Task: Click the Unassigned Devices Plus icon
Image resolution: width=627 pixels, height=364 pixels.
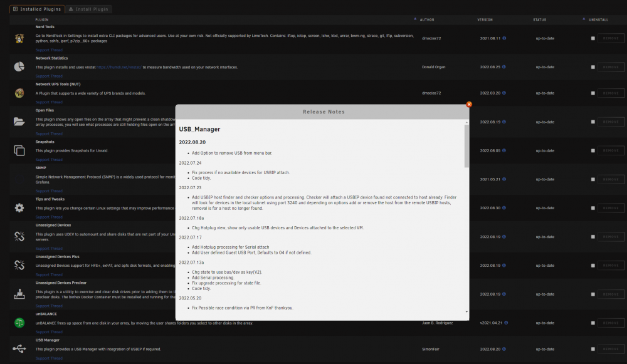Action: click(x=19, y=265)
